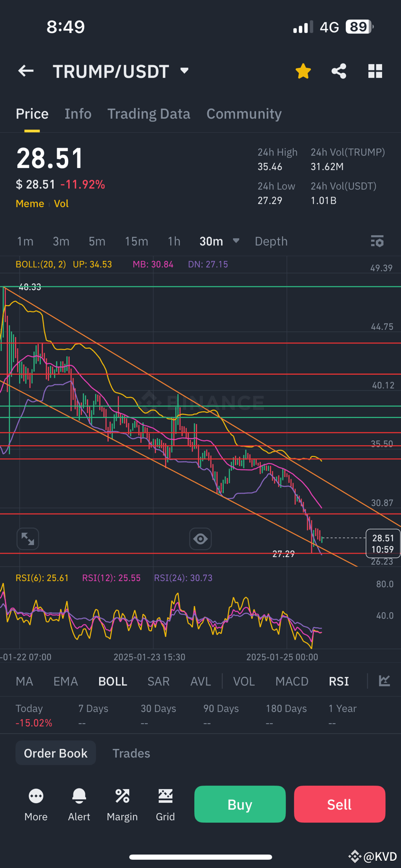Screen dimensions: 401x868
Task: Toggle the yellow favorite star
Action: point(303,71)
